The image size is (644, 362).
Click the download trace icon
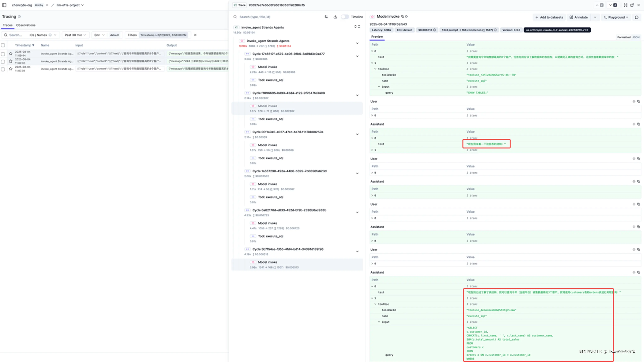335,17
